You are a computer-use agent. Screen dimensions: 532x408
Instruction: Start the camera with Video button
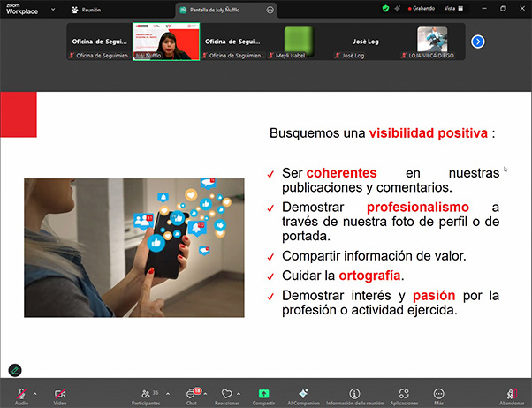coord(60,397)
